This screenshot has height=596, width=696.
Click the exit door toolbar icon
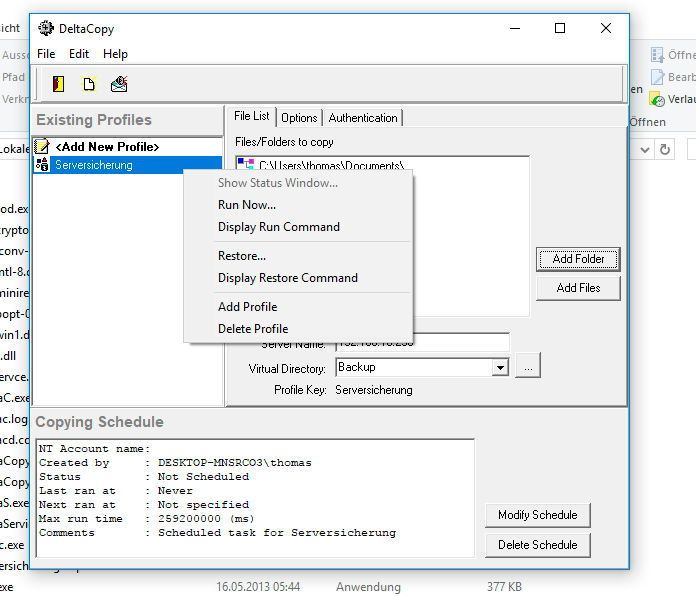pos(58,84)
